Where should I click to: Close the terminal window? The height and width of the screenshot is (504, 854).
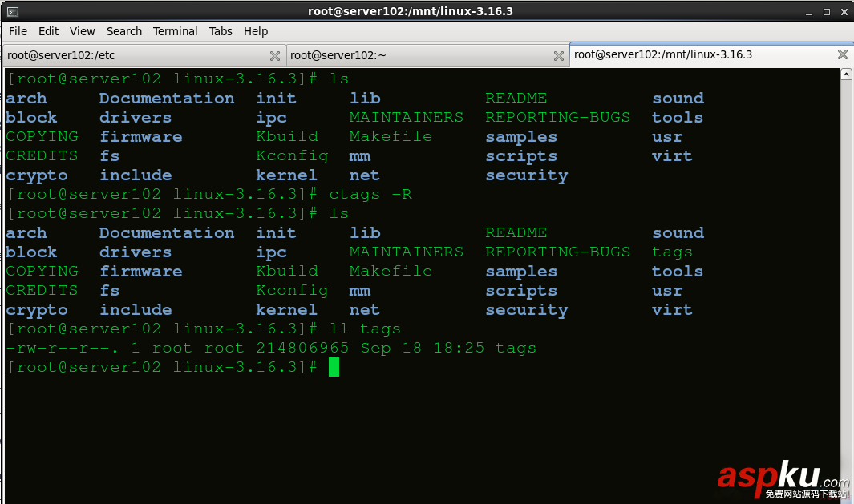(x=844, y=12)
